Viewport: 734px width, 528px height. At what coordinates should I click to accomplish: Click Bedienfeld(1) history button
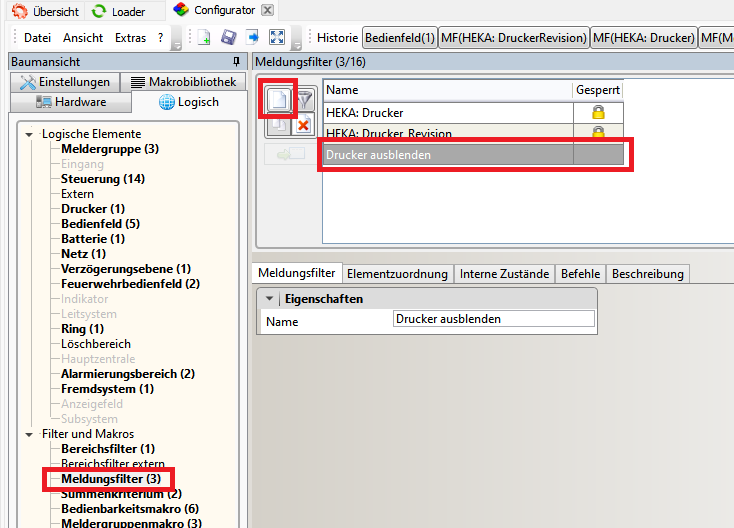tap(400, 37)
